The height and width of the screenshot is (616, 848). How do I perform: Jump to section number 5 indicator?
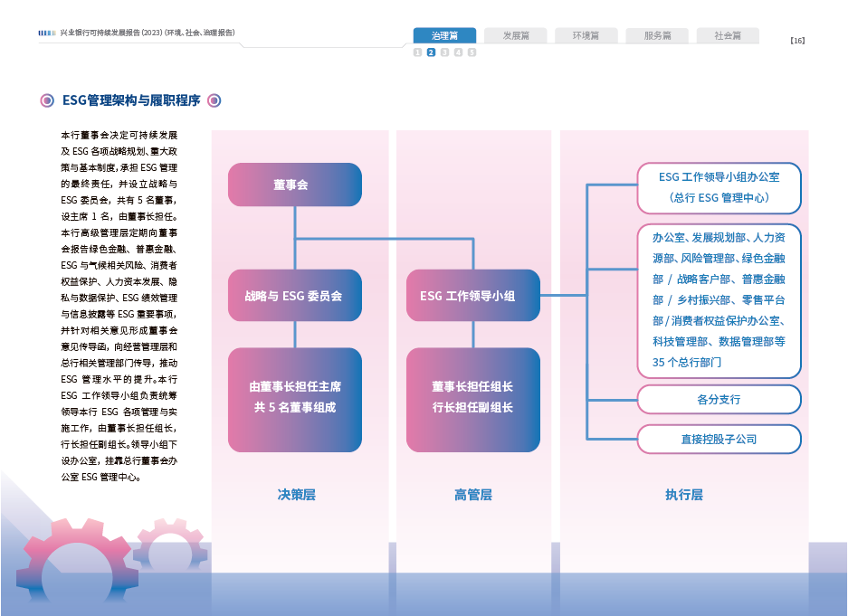point(472,52)
